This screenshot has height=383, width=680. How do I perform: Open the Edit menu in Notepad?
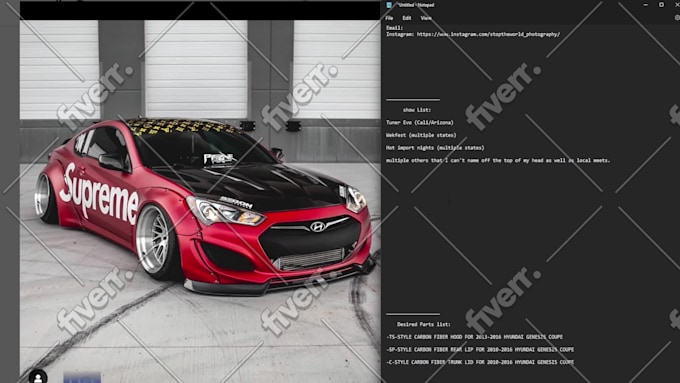[x=407, y=18]
